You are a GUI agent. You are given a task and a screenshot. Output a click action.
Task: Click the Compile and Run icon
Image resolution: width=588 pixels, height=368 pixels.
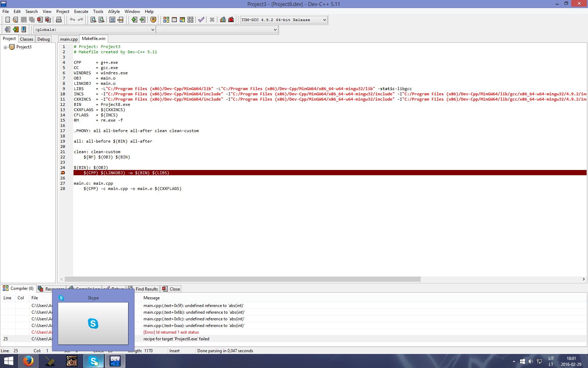pyautogui.click(x=182, y=20)
